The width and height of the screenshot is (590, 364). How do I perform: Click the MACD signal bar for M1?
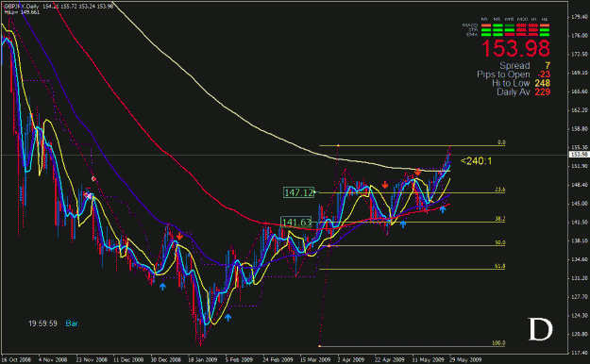tap(486, 25)
